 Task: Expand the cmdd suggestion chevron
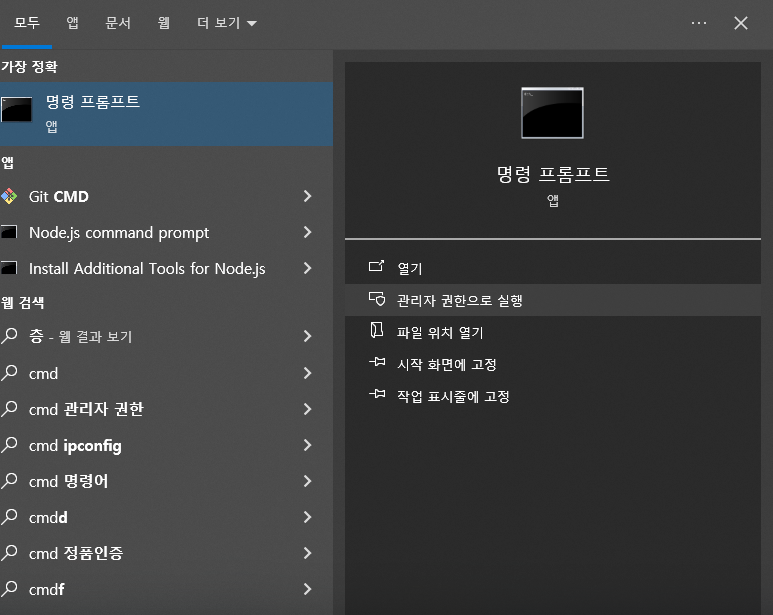tap(308, 517)
